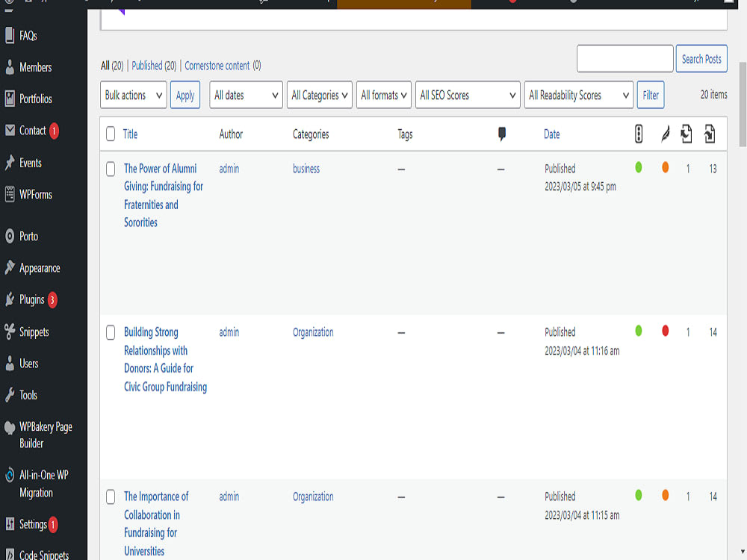
Task: Open WPBakery Page Builder icon
Action: click(x=10, y=428)
